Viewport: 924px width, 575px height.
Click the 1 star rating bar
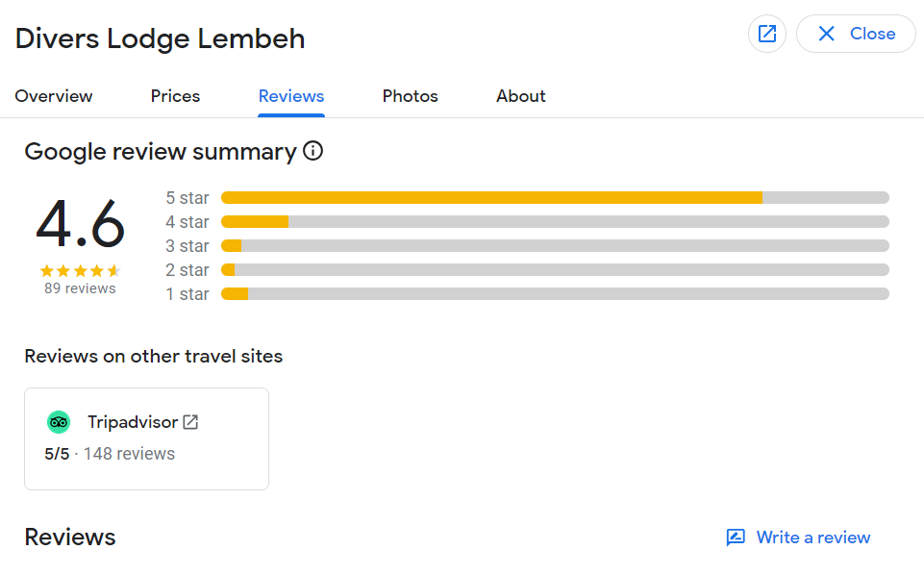(555, 293)
